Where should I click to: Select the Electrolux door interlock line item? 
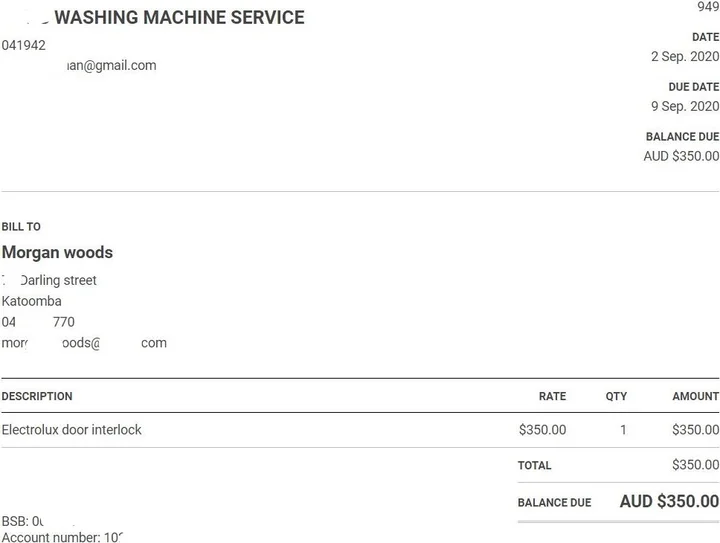click(x=72, y=430)
